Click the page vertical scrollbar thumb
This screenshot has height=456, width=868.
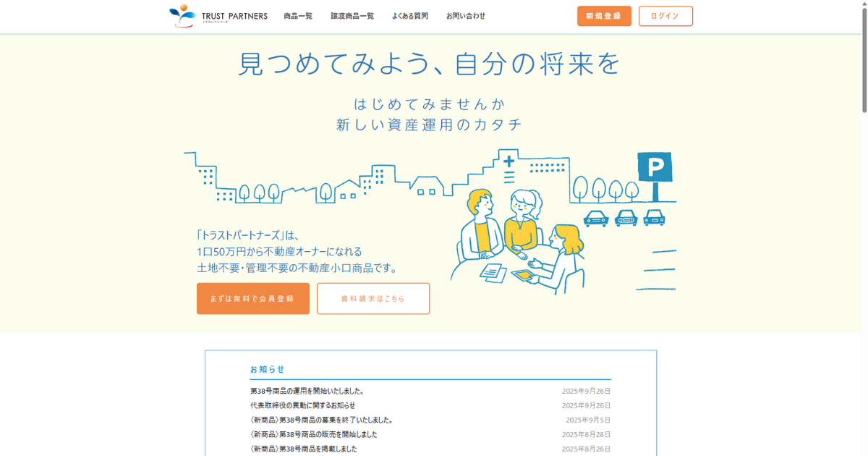point(864,58)
